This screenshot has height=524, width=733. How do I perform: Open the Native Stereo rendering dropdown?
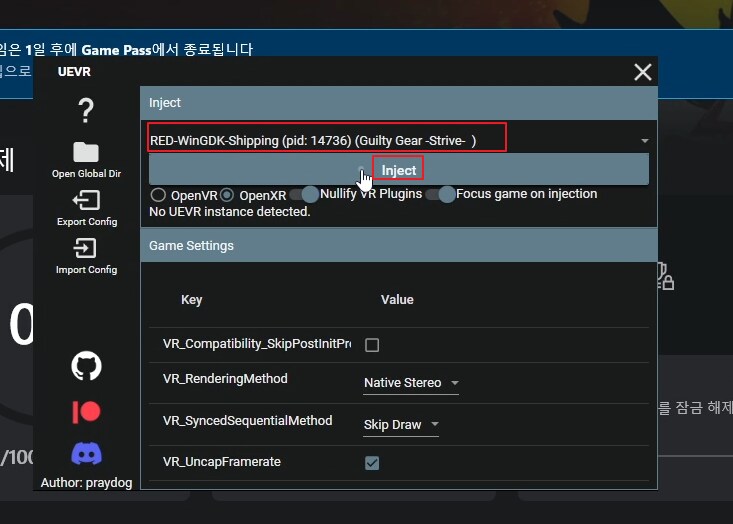[x=411, y=383]
